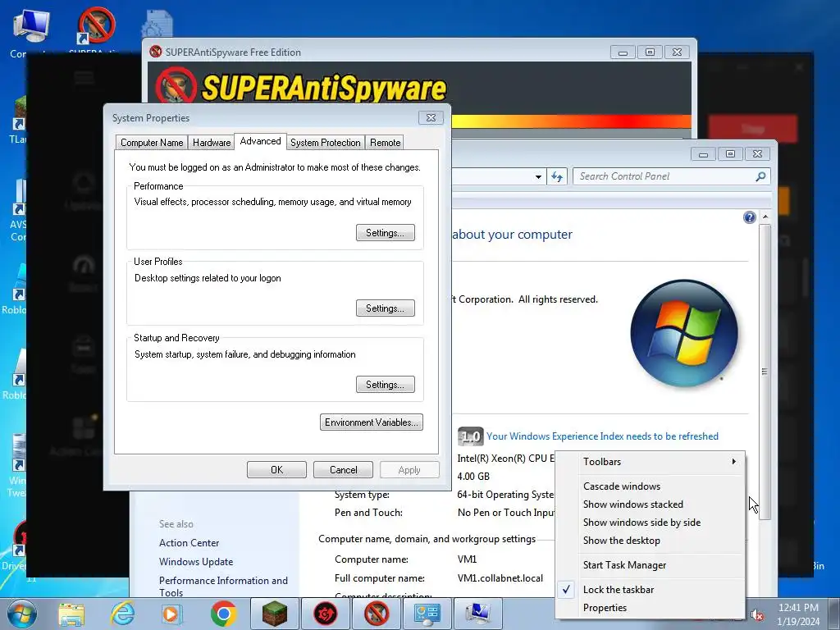The width and height of the screenshot is (840, 630).
Task: Click the Control Panel help icon
Action: click(750, 217)
